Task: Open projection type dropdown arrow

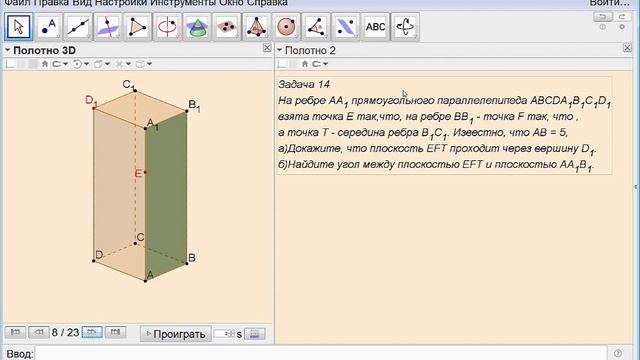Action: pyautogui.click(x=149, y=64)
